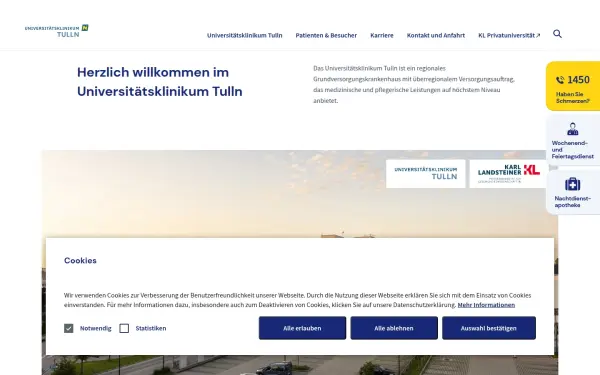
Task: Open the medical kit icon for Nachtdienstapotheke
Action: tap(572, 184)
